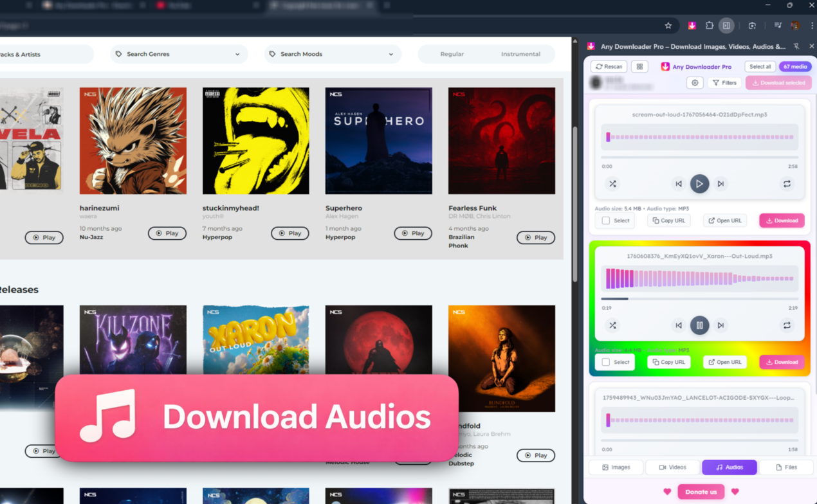This screenshot has height=504, width=817.
Task: Seek in the scream-out-loud progress bar
Action: click(x=699, y=157)
